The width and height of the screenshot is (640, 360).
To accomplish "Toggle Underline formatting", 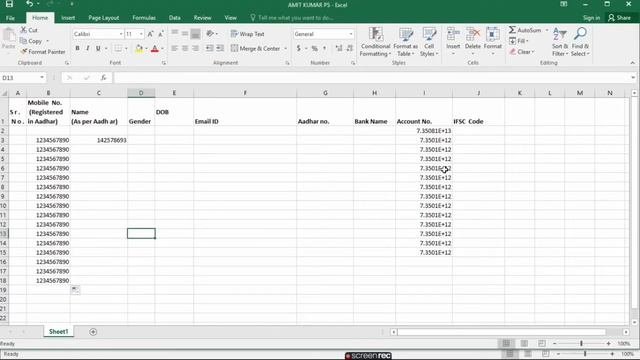I will coord(98,49).
